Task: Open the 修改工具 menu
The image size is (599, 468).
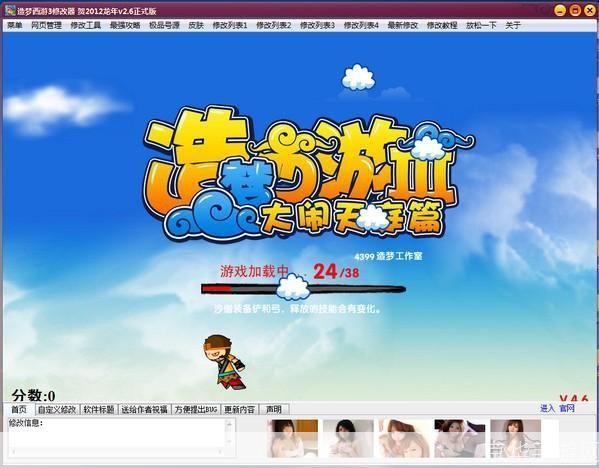Action: coord(86,26)
